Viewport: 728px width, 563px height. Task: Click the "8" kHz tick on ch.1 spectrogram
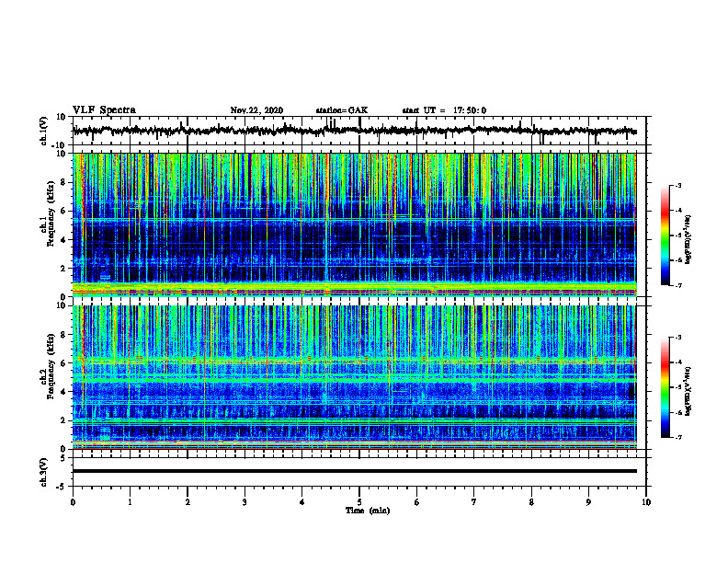[x=64, y=182]
